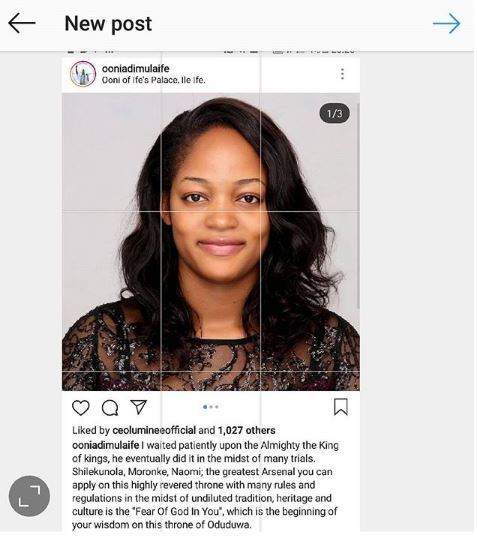Tap the 1/3 carousel counter badge

point(335,114)
